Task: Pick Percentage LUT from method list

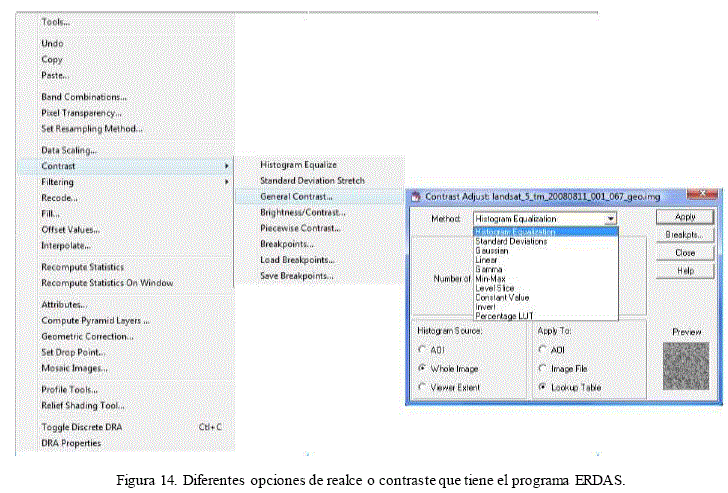Action: point(503,315)
